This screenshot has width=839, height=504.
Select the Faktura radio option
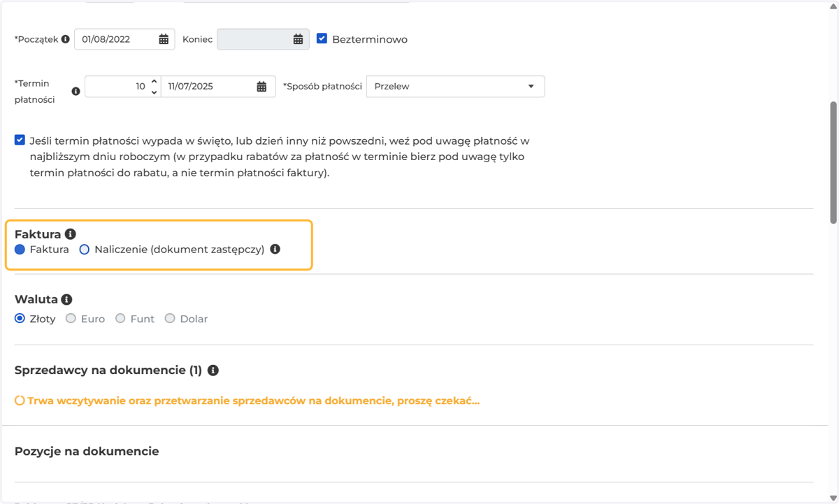coord(20,249)
